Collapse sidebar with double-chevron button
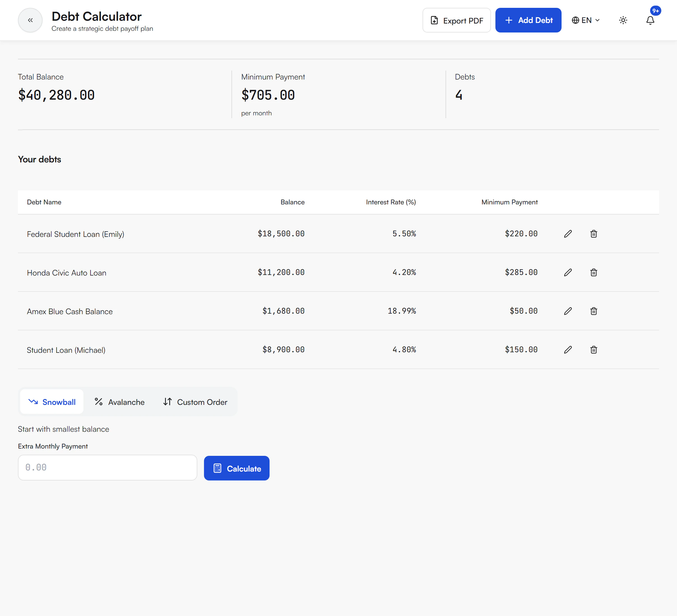This screenshot has height=616, width=677. click(30, 20)
